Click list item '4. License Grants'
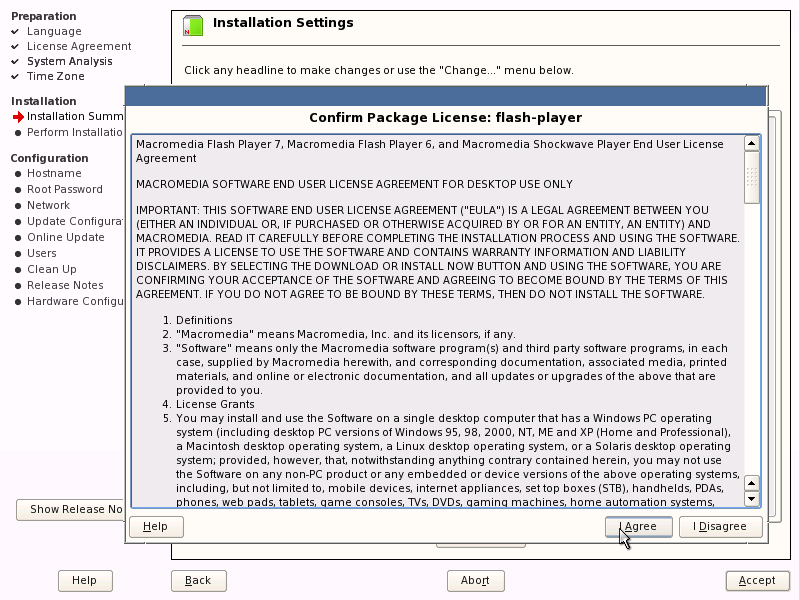The image size is (800, 600). coord(209,405)
